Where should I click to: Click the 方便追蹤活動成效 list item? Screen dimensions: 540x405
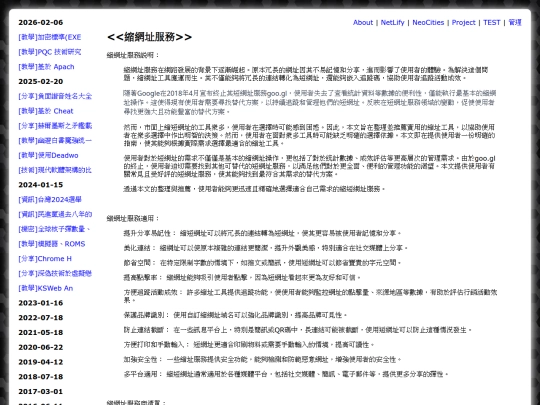[310, 296]
